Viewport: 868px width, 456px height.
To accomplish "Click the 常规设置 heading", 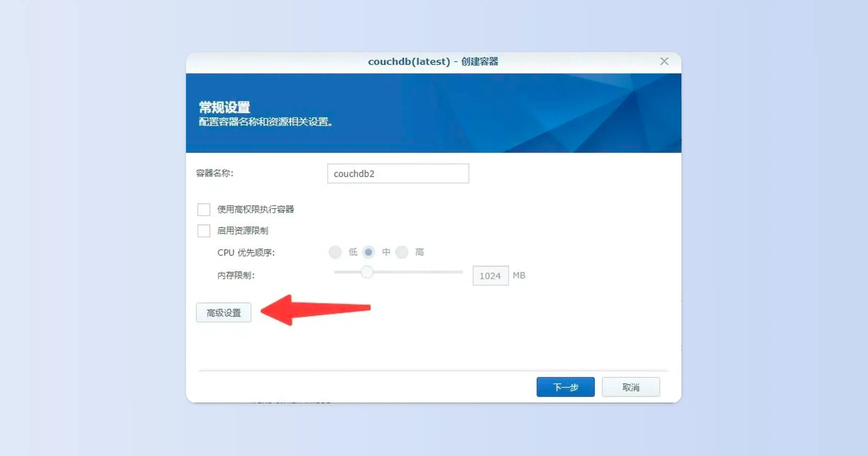I will (224, 107).
